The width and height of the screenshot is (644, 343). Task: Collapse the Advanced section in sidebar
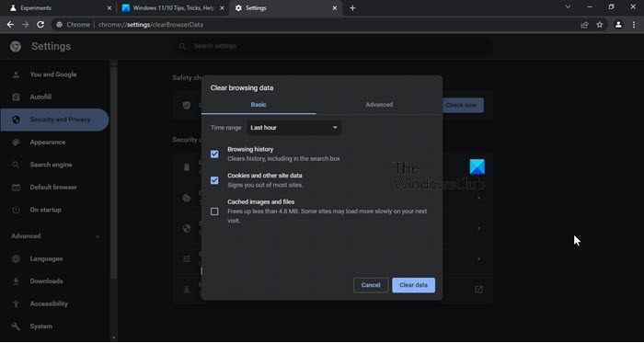pos(98,236)
